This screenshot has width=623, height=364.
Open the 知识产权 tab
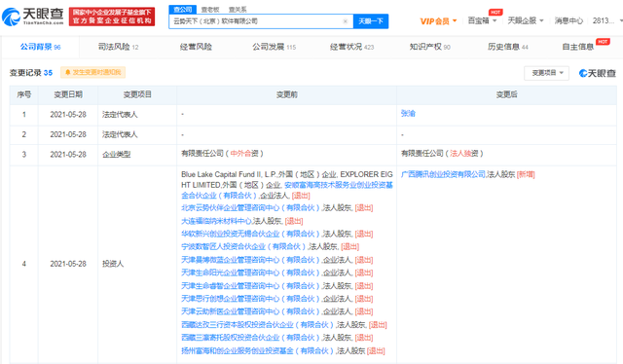coord(430,47)
